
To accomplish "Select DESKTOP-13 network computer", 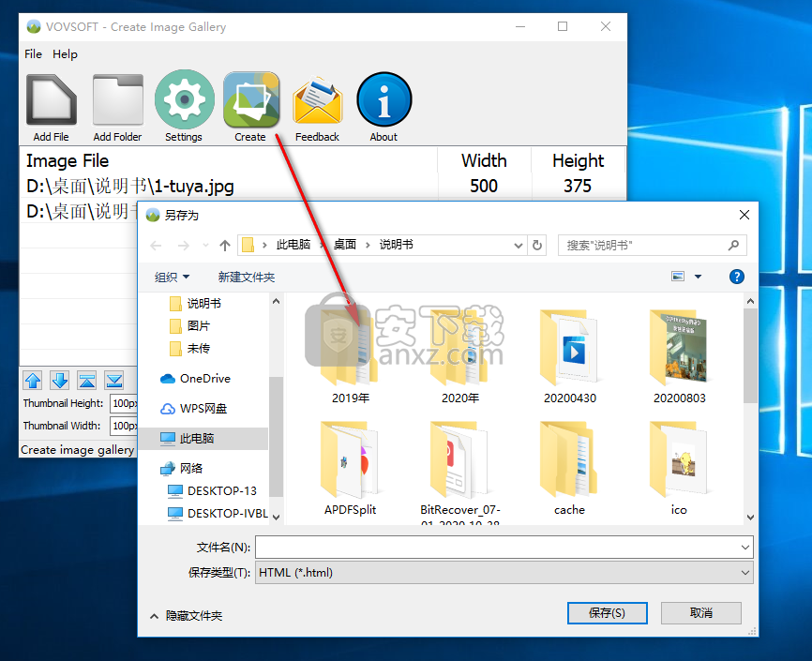I will 212,490.
